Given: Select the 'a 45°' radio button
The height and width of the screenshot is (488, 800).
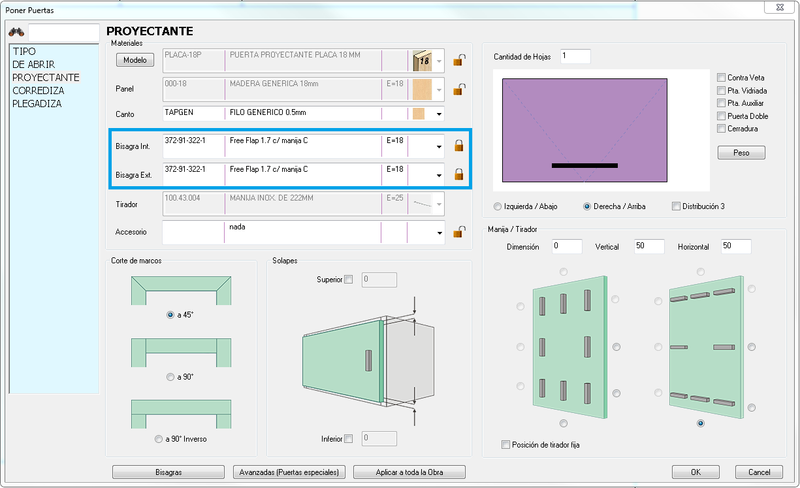Looking at the screenshot, I should tap(170, 315).
